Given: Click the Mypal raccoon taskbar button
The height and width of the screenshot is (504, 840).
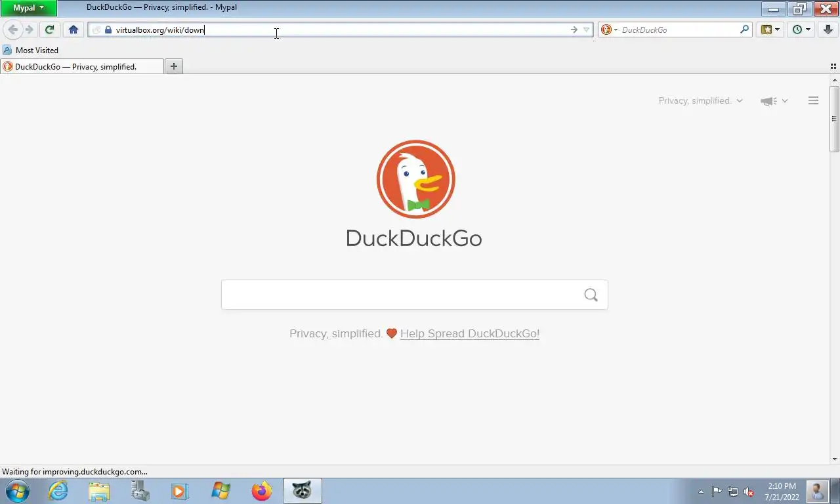Looking at the screenshot, I should click(303, 491).
